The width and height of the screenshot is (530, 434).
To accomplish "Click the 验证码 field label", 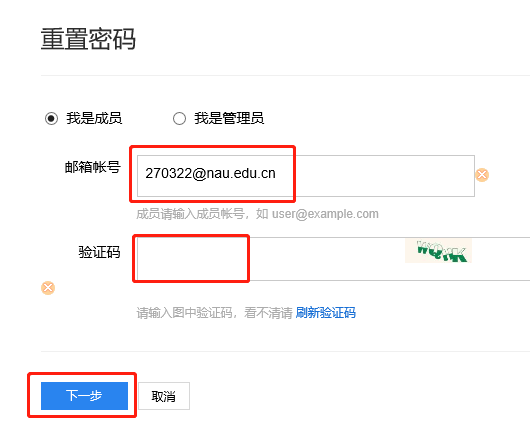I will [99, 252].
